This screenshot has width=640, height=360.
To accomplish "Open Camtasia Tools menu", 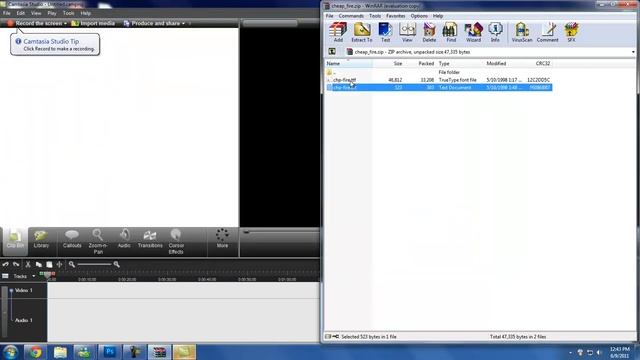I will coord(69,13).
